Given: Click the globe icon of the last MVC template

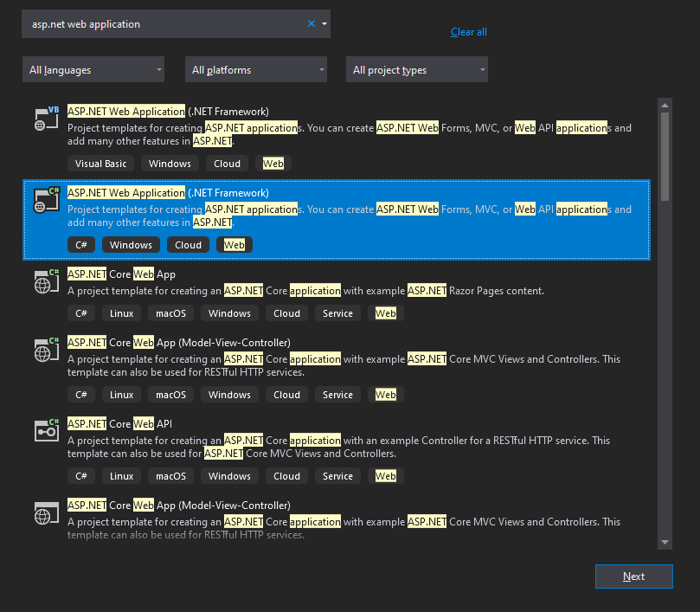Looking at the screenshot, I should [46, 514].
